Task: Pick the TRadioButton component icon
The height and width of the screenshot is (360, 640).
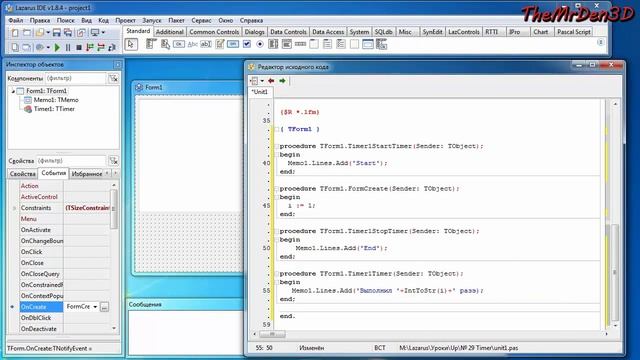Action: [x=260, y=44]
